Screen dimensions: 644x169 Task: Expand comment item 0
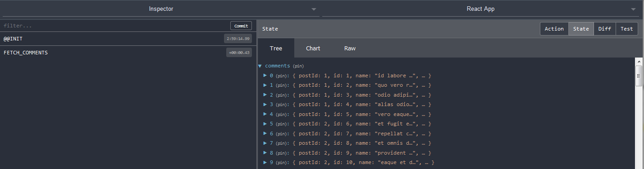pos(265,76)
